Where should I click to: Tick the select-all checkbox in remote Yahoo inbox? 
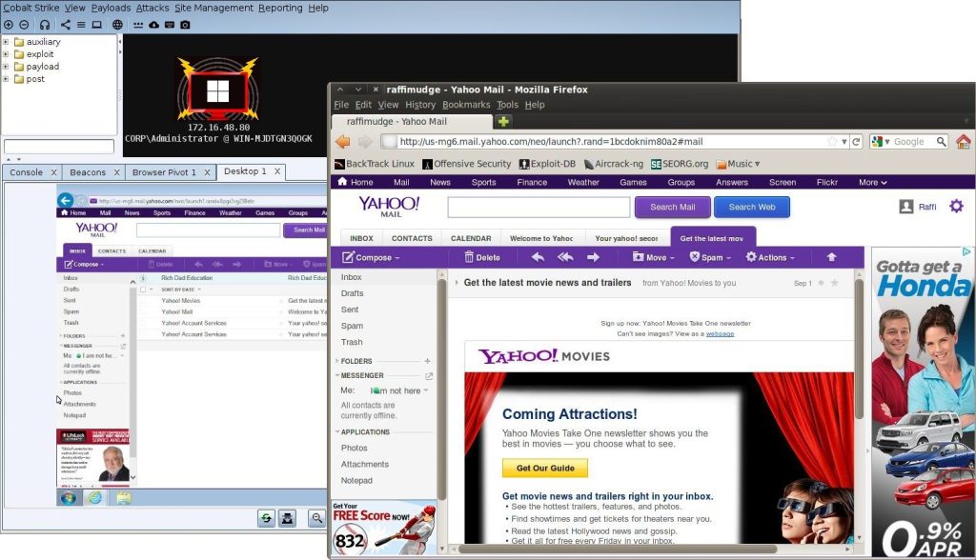pos(143,290)
